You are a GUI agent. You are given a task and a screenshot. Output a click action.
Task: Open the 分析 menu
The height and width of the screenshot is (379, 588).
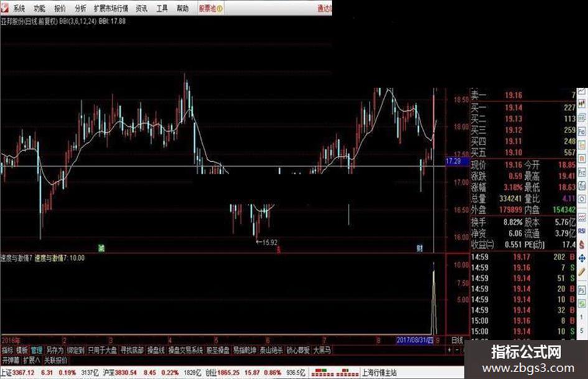click(80, 8)
